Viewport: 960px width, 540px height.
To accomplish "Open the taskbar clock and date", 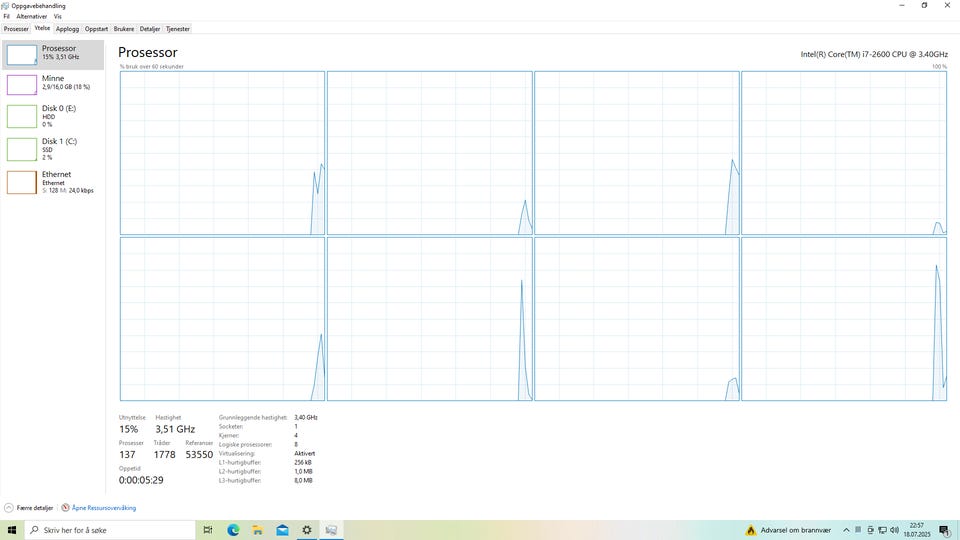I will (917, 530).
